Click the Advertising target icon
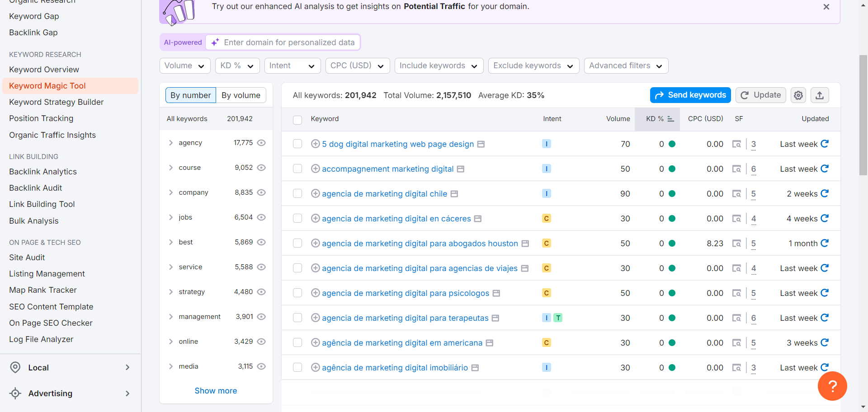 15,393
